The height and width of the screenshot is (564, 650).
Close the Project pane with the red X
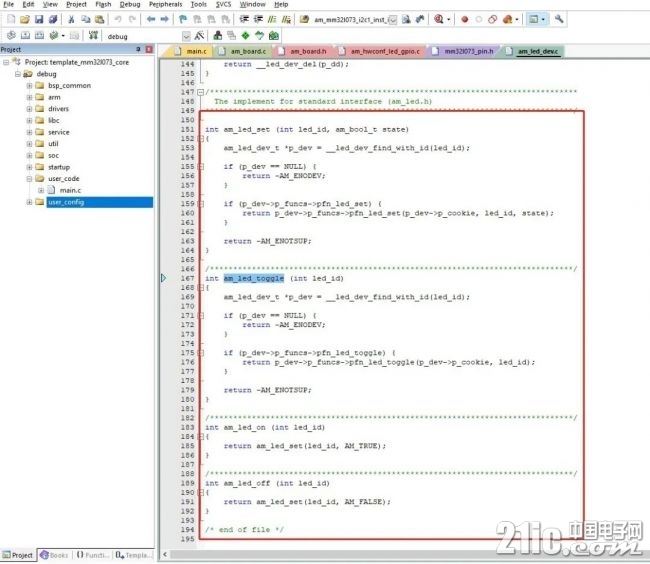point(149,49)
